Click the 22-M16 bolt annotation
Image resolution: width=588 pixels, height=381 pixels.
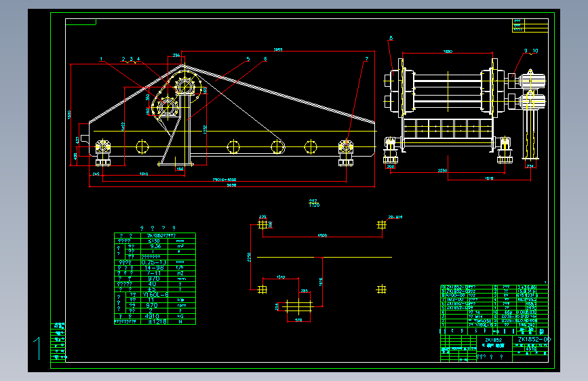pos(395,217)
